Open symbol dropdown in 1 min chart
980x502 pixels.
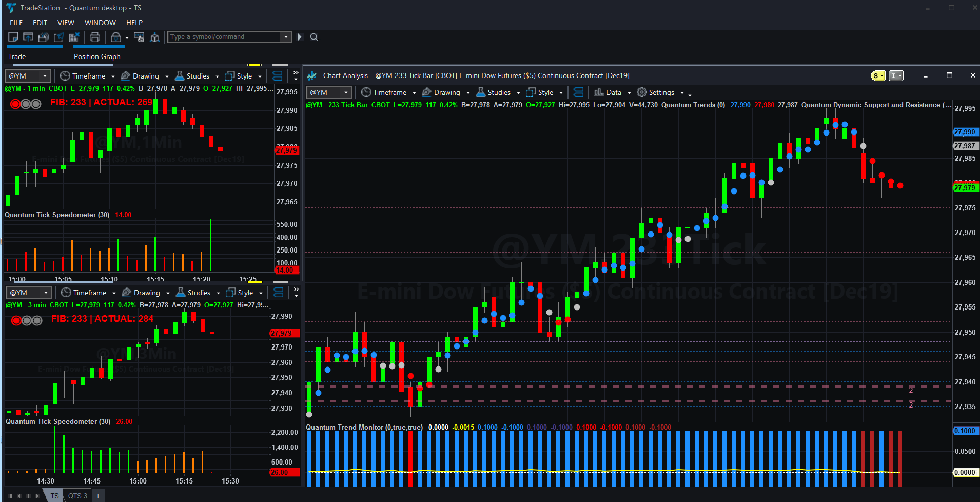(45, 76)
